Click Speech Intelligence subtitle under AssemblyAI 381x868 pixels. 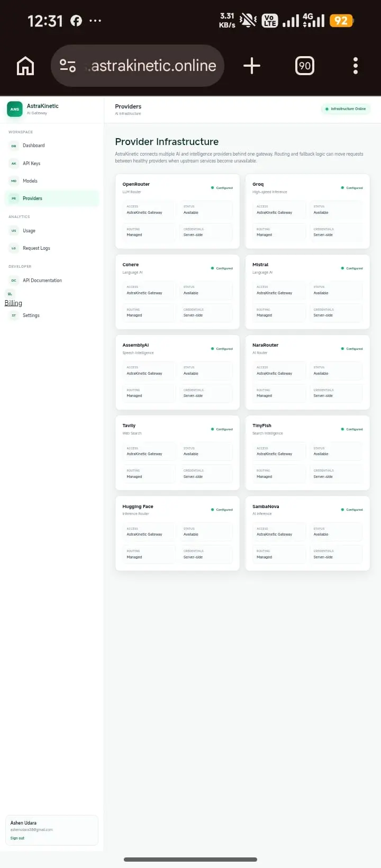138,353
